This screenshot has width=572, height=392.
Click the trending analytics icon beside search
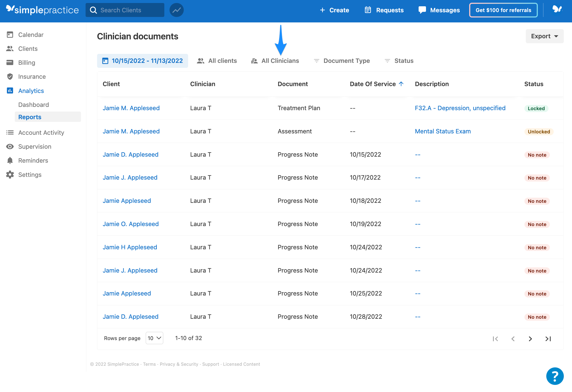pyautogui.click(x=176, y=10)
